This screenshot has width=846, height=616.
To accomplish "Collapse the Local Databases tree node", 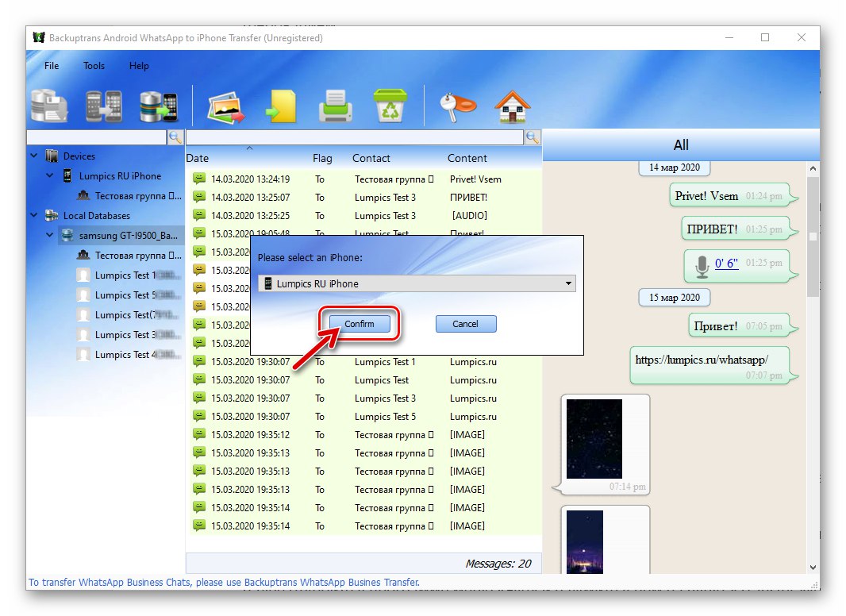I will (34, 215).
